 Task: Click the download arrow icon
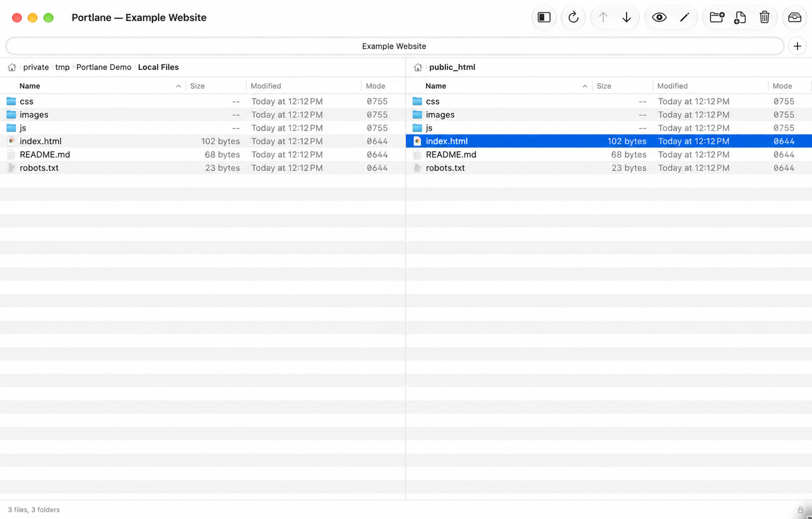(x=626, y=18)
